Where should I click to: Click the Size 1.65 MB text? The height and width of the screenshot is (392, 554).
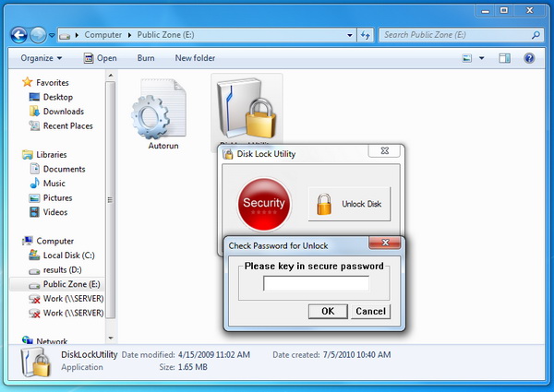click(x=184, y=367)
